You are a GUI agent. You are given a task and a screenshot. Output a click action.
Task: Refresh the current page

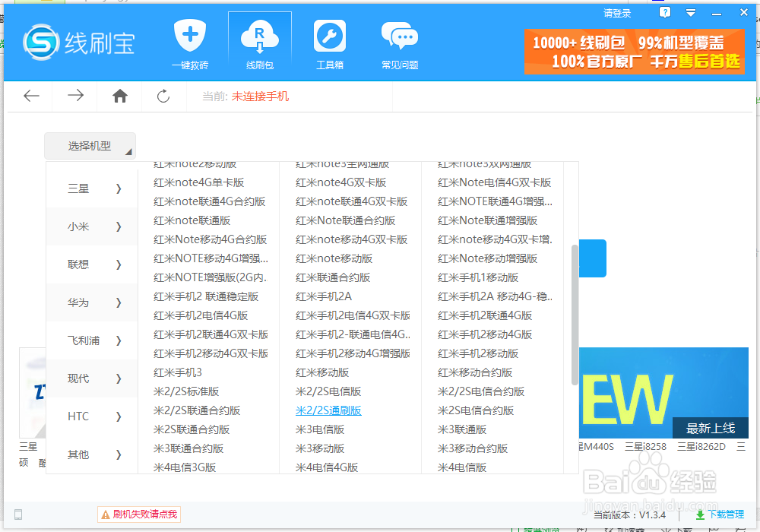click(x=163, y=95)
